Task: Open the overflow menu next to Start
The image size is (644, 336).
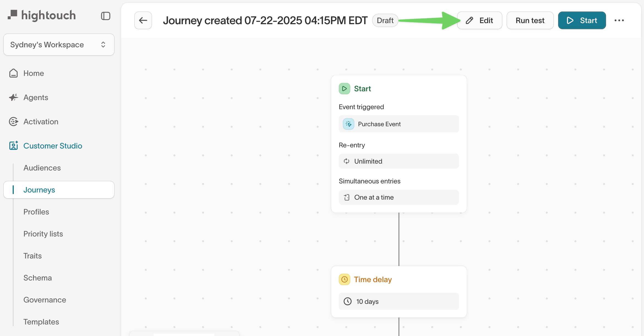Action: (x=619, y=20)
